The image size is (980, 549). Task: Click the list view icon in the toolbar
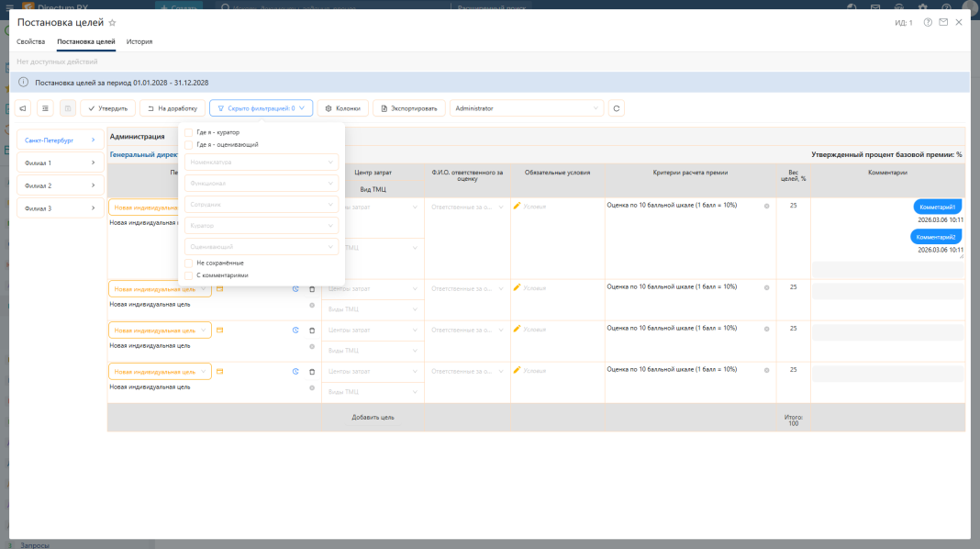point(46,108)
